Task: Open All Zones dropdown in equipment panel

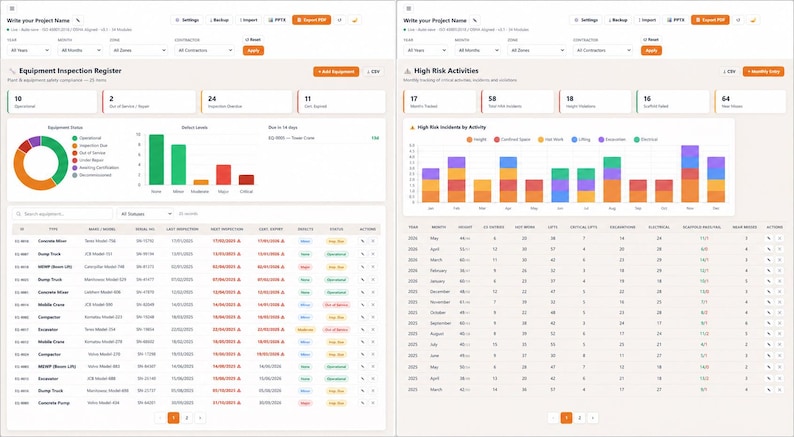Action: 138,50
